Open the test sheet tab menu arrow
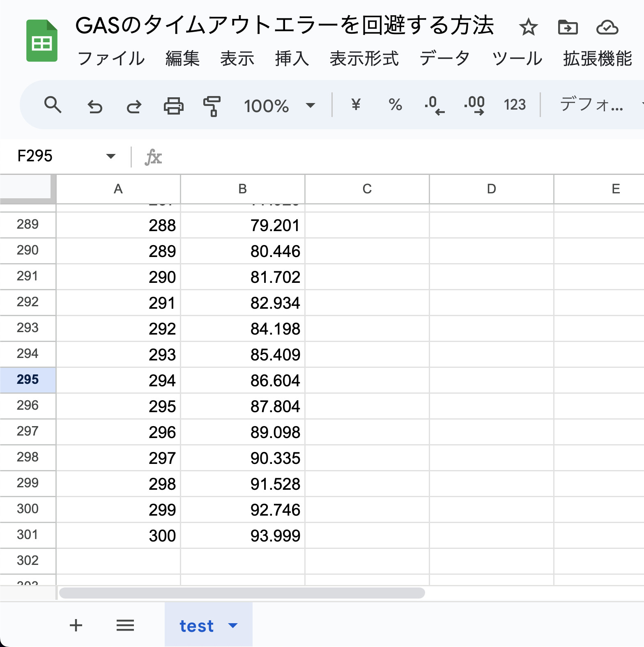Viewport: 644px width, 647px height. [x=233, y=626]
